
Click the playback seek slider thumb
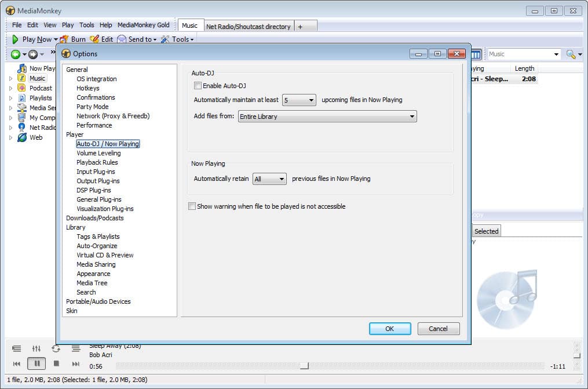pos(305,365)
